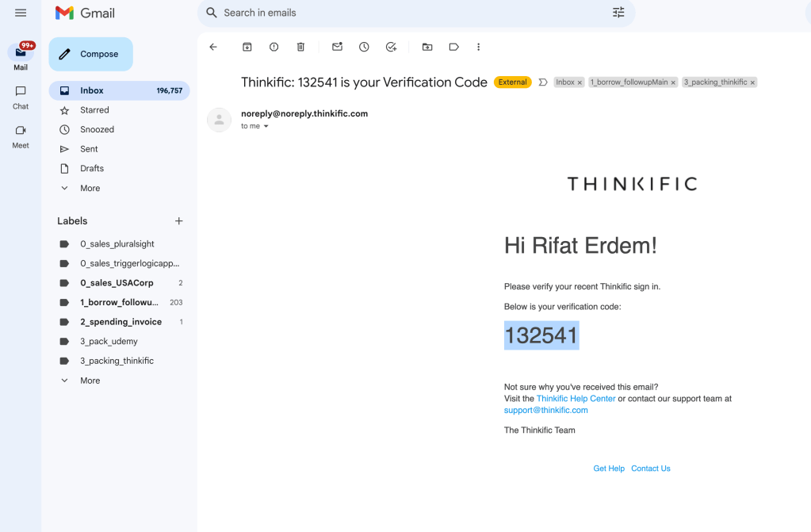This screenshot has height=532, width=811.
Task: Expand the 'to me' recipient details
Action: pyautogui.click(x=266, y=126)
